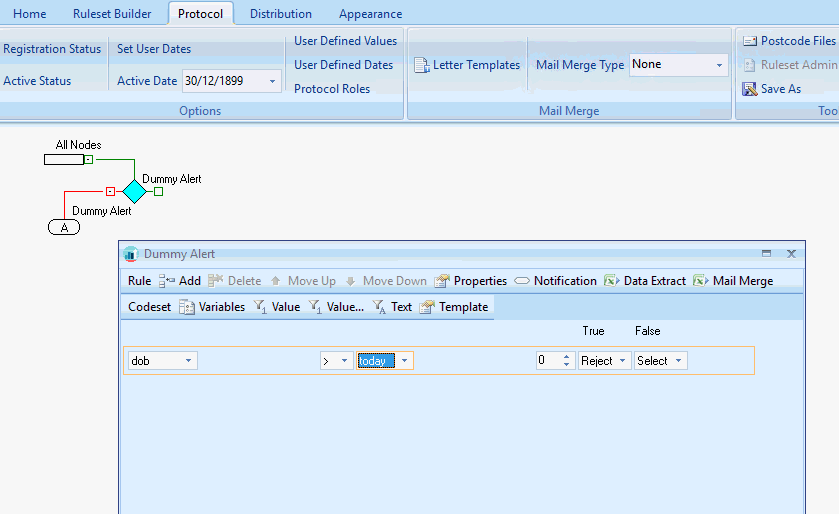Click the Add rule icon
The height and width of the screenshot is (514, 839).
click(167, 281)
